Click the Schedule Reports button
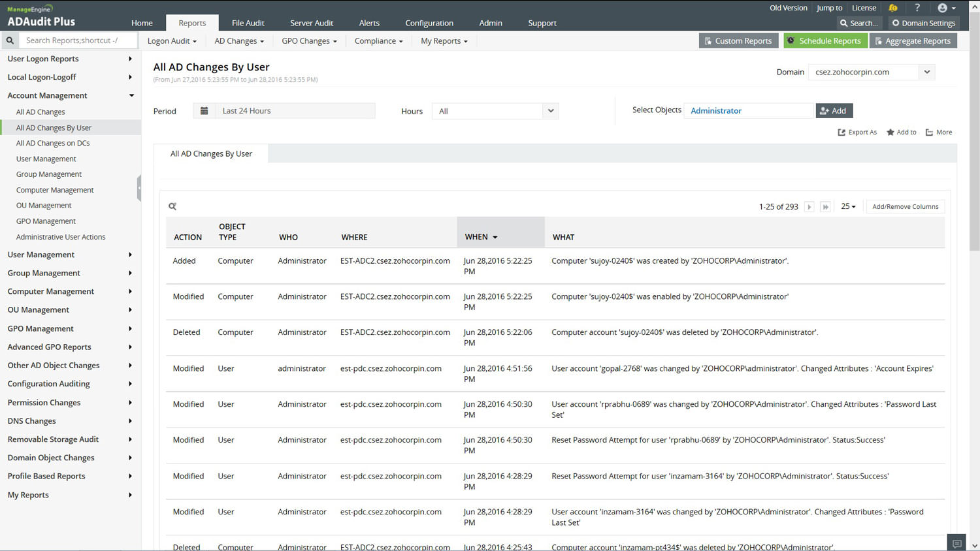980x551 pixels. pos(825,40)
